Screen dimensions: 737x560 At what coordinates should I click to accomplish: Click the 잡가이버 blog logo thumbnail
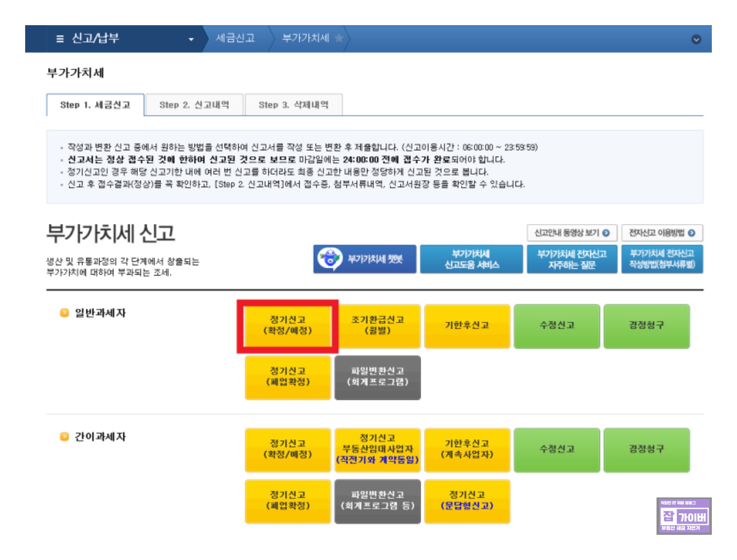pyautogui.click(x=684, y=516)
